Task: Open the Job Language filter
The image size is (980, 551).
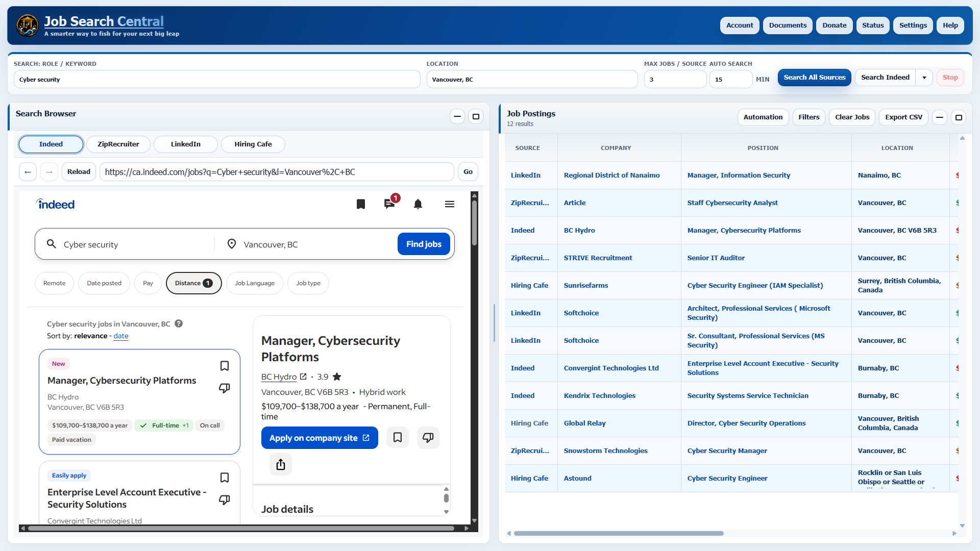Action: (x=255, y=283)
